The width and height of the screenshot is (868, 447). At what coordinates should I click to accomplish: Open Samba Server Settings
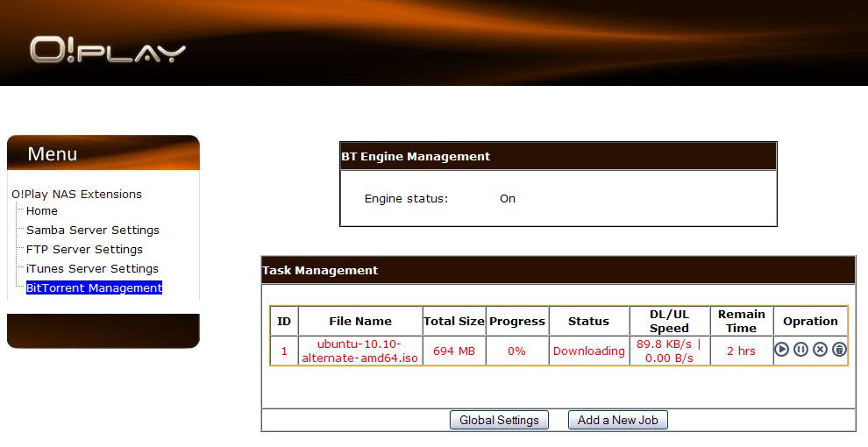coord(92,231)
